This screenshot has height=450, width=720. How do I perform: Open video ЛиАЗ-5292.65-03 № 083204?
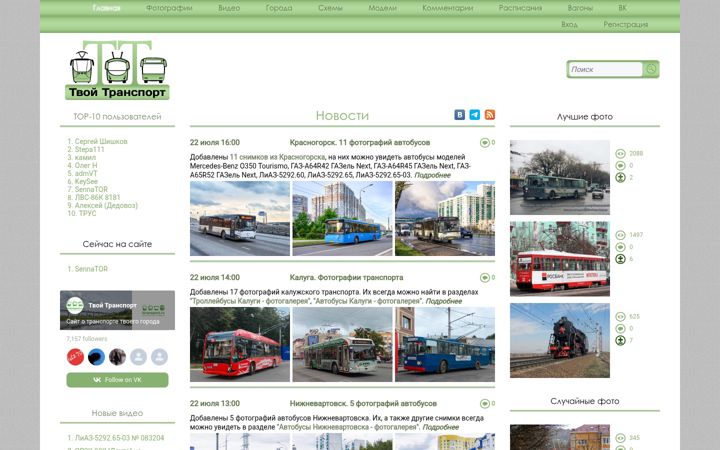click(x=119, y=438)
